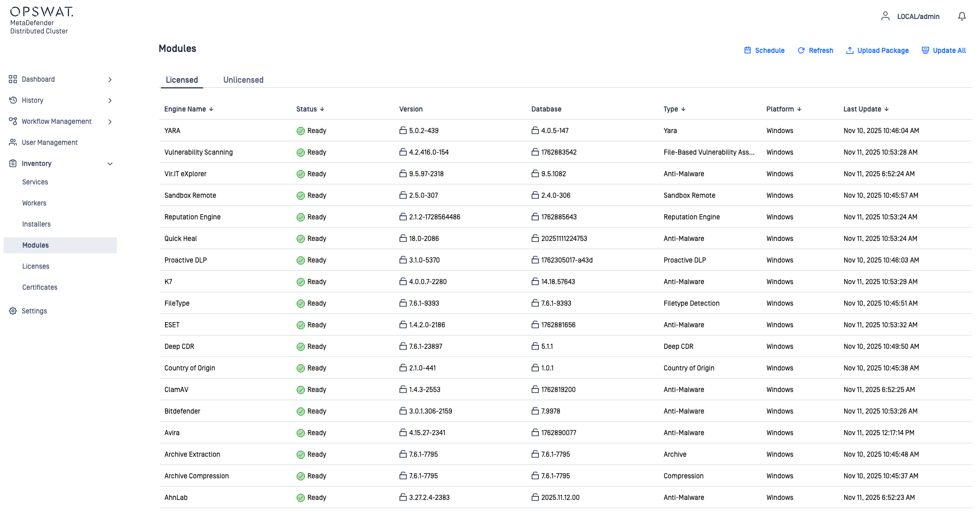The height and width of the screenshot is (522, 980).
Task: Click the Schedule calendar icon
Action: (748, 50)
